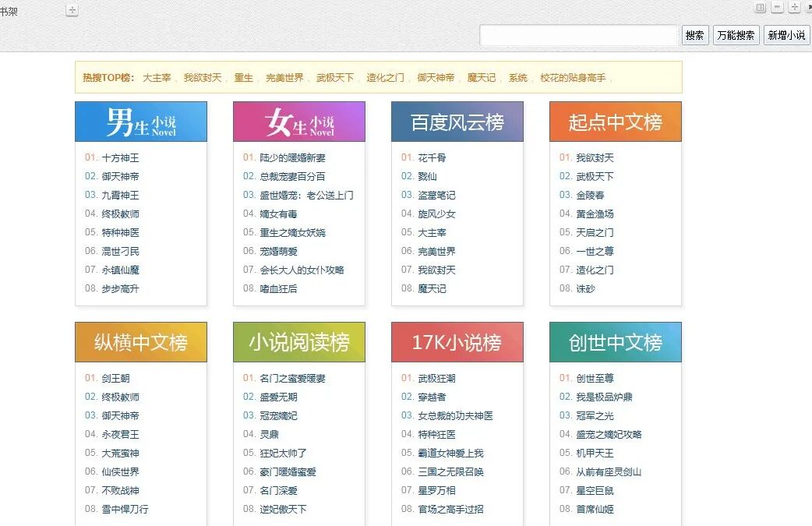Open novel 名门之蜜爱暖妻

[292, 379]
